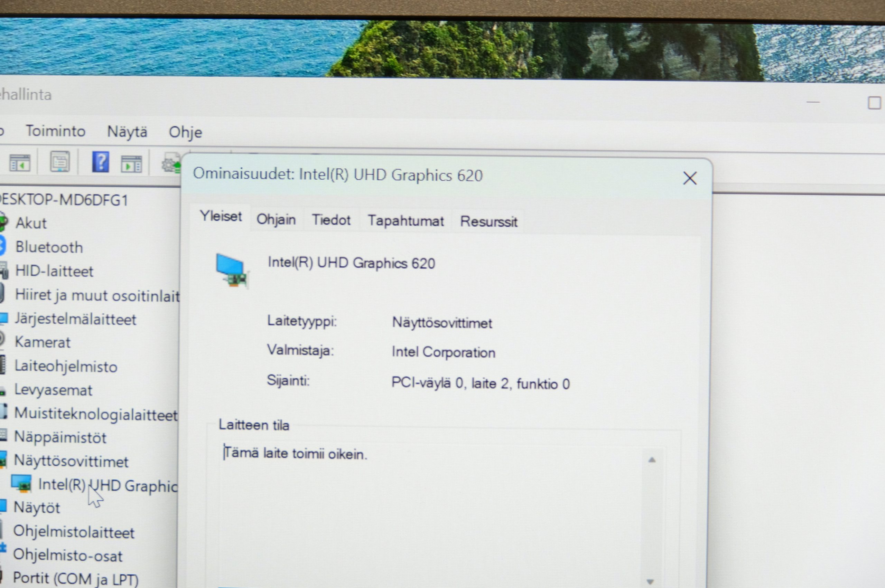Open the Ohje menu
The image size is (885, 588).
coord(185,132)
